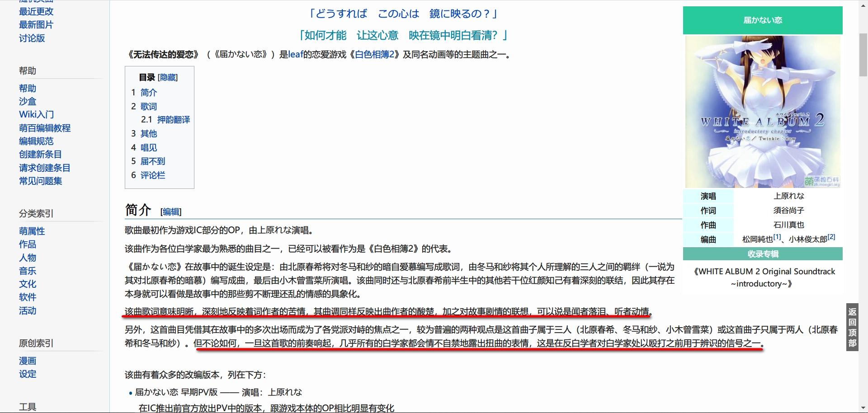Browse the 萌属性 category index
868x413 pixels.
pyautogui.click(x=32, y=231)
